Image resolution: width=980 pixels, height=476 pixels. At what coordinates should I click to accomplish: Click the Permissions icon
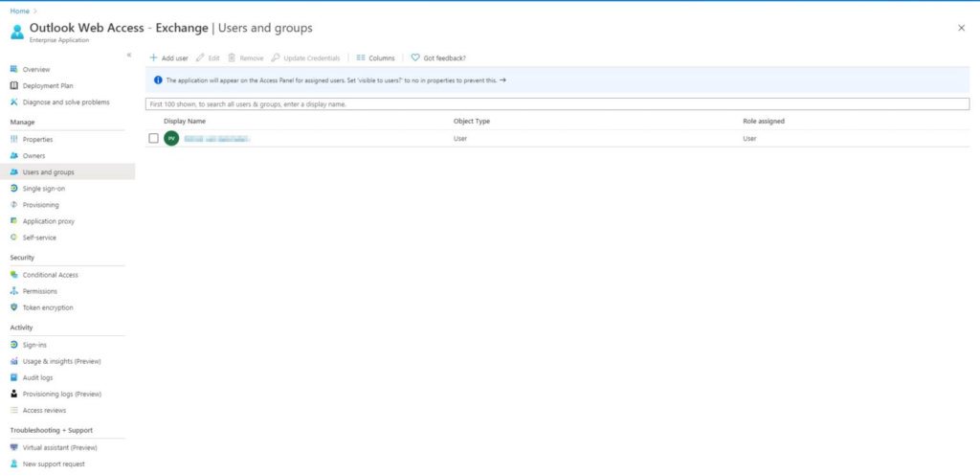(13, 291)
